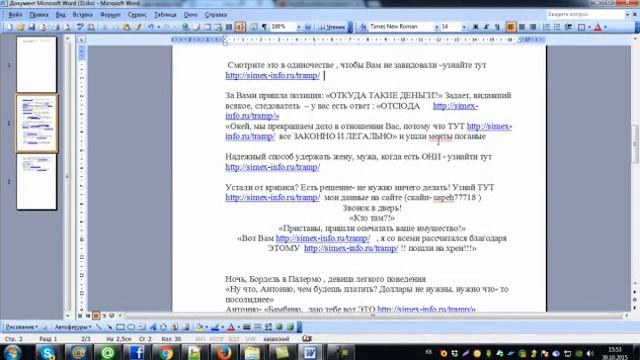Apply the red font color
Screen dimensions: 640x360
(x=598, y=27)
